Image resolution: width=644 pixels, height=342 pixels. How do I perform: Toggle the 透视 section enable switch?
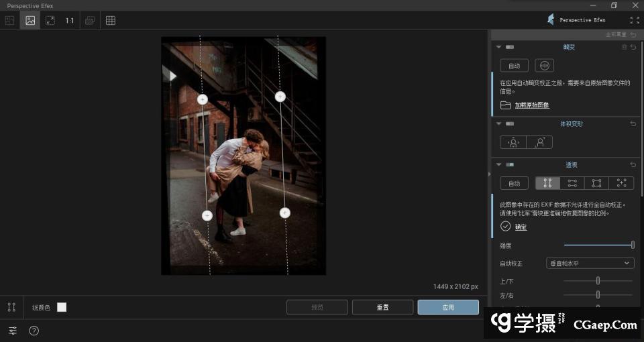(510, 165)
